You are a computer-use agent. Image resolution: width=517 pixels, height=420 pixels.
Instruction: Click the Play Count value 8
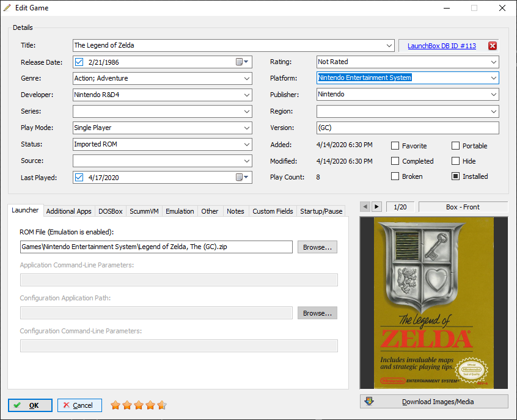[318, 177]
